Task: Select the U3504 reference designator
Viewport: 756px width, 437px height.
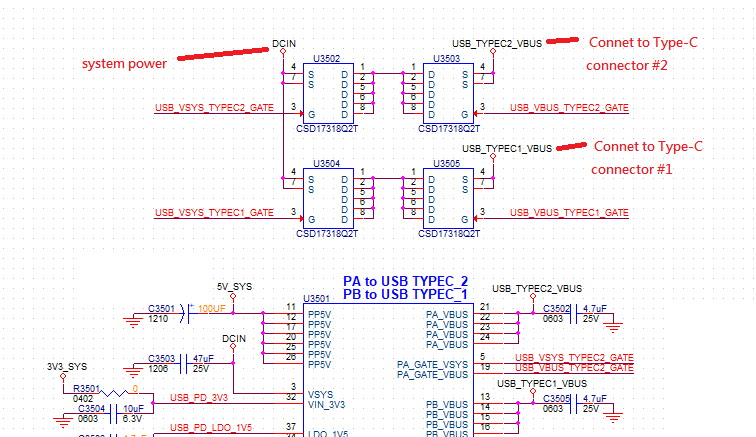Action: click(326, 164)
